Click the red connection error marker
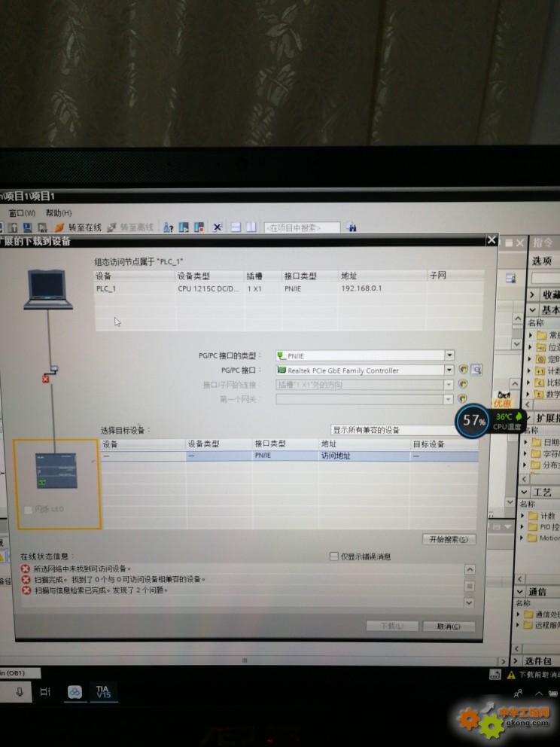 46,380
